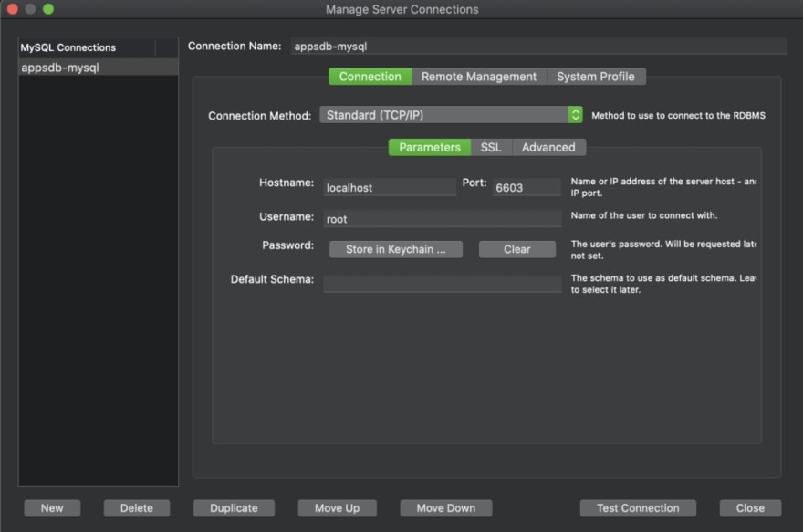Switch to the Connection tab
The width and height of the screenshot is (803, 532).
pyautogui.click(x=370, y=77)
